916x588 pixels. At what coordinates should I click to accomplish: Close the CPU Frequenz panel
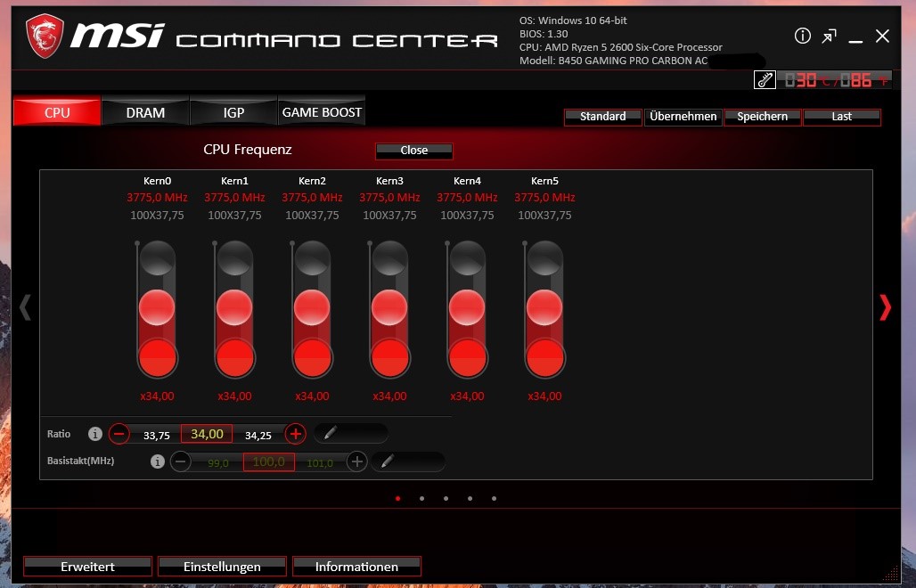[414, 151]
